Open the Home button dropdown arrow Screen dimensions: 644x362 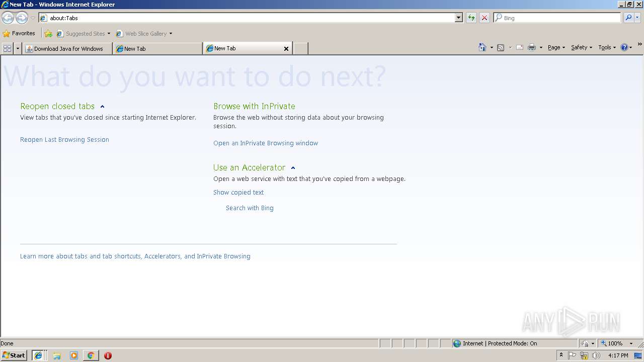click(492, 48)
